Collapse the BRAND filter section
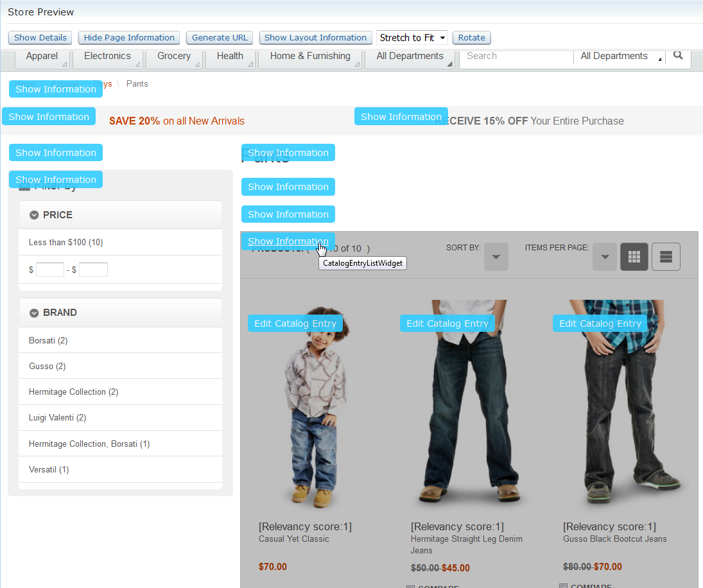Viewport: 703px width, 588px height. (34, 313)
